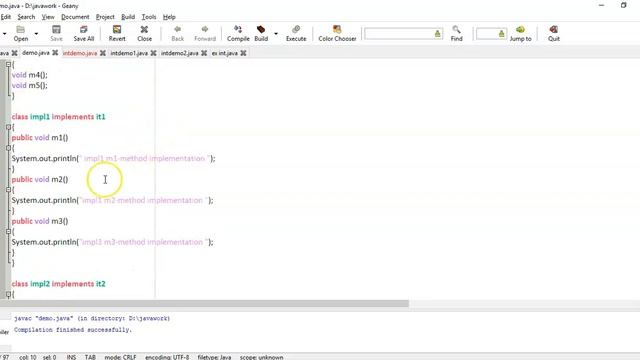The width and height of the screenshot is (640, 360).
Task: Execute the program via toolbar
Action: click(x=296, y=33)
